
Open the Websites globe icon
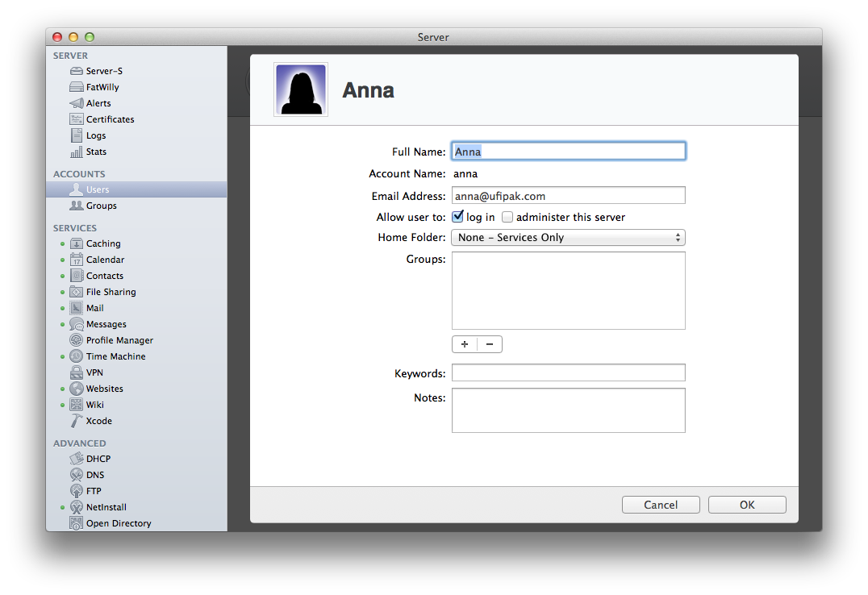tap(77, 389)
